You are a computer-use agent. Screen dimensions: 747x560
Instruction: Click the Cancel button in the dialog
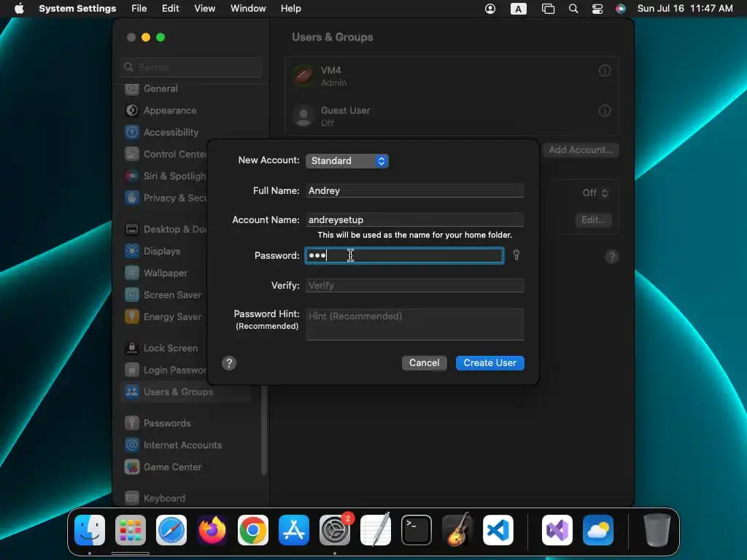[x=424, y=363]
